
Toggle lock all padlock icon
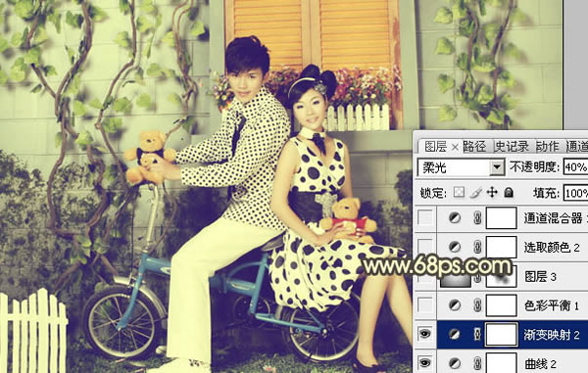(x=509, y=193)
